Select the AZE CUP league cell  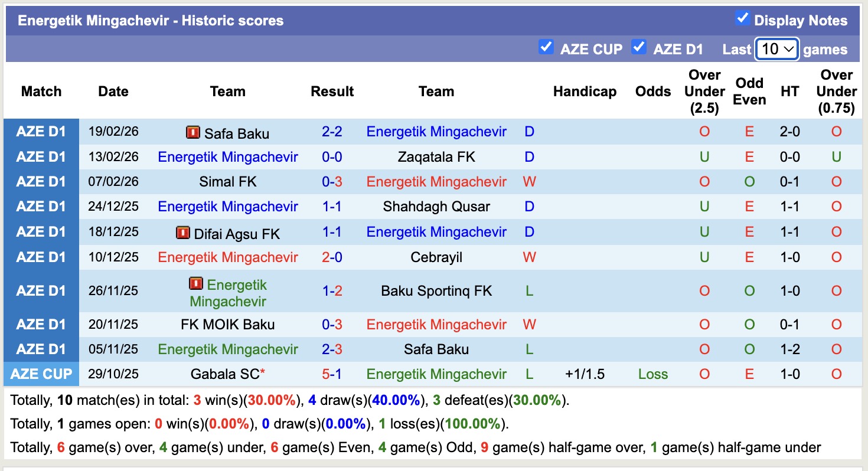pyautogui.click(x=41, y=374)
